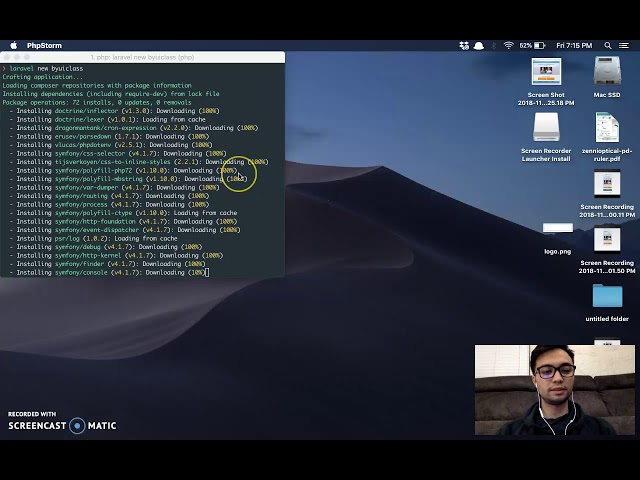Screen dimensions: 640x480
Task: Click the symfony/http-foundation install line
Action: [123, 222]
